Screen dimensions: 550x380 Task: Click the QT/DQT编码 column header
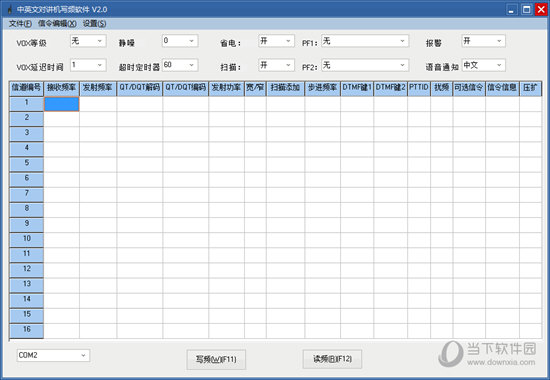pyautogui.click(x=186, y=88)
